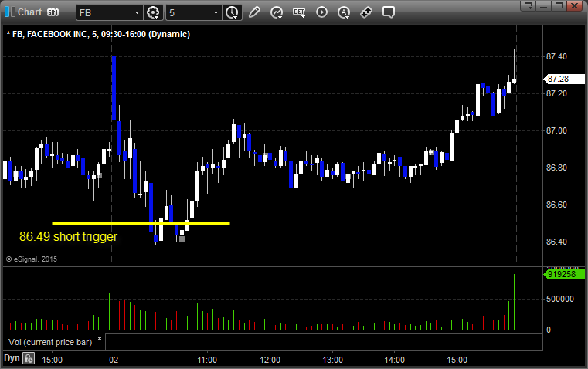
Task: Click the 87.20 price axis label
Action: (x=556, y=93)
